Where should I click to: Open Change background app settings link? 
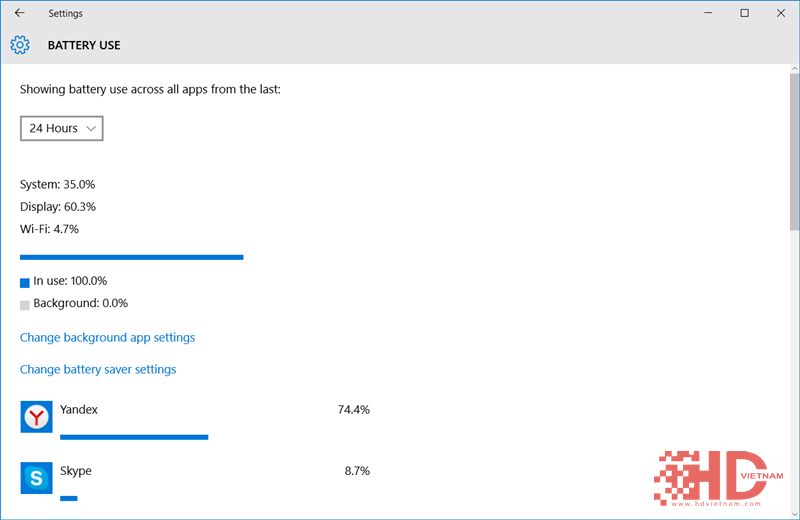pos(107,337)
